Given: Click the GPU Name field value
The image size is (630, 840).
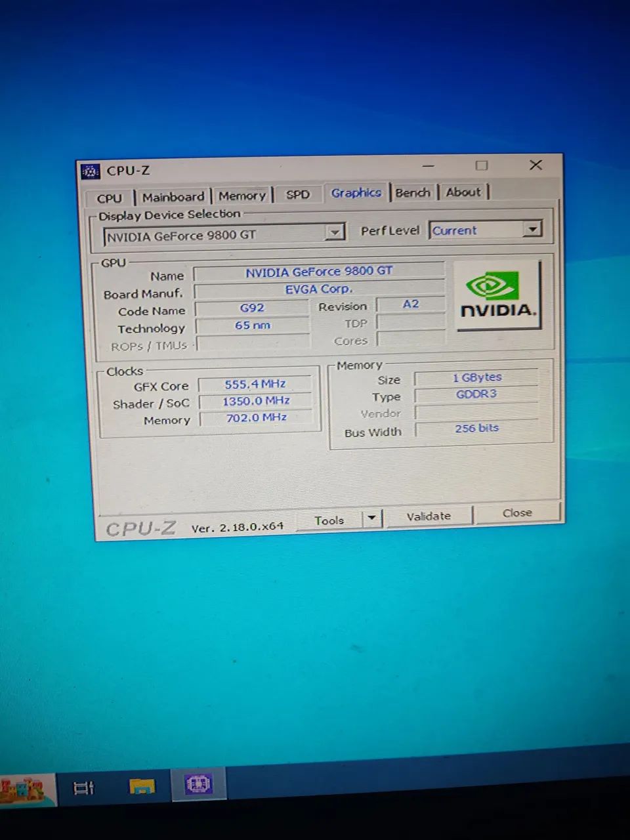Looking at the screenshot, I should [319, 271].
